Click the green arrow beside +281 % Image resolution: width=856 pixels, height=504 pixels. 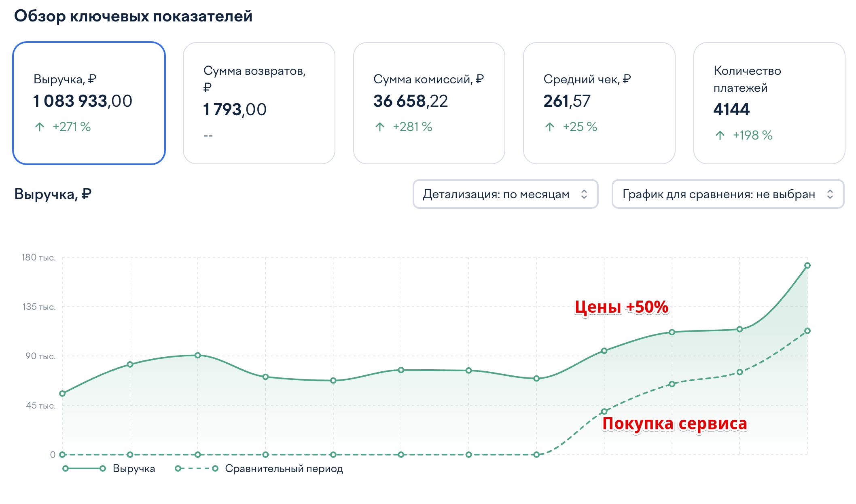[x=379, y=127]
